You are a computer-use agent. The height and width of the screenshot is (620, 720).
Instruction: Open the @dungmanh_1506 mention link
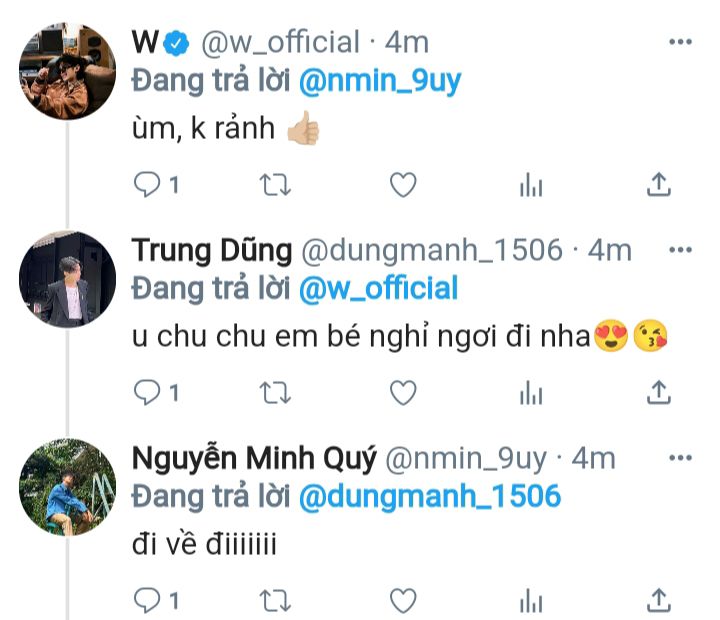tap(430, 497)
